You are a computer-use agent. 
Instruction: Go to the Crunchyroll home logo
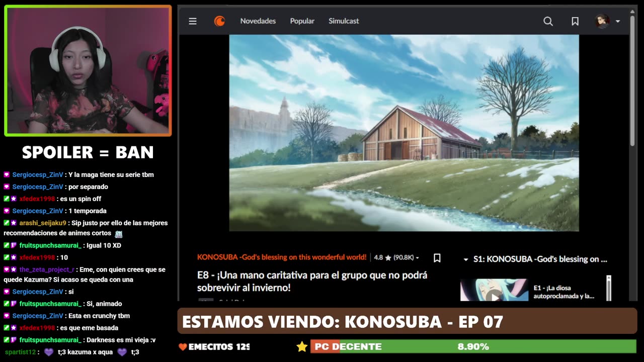tap(219, 21)
